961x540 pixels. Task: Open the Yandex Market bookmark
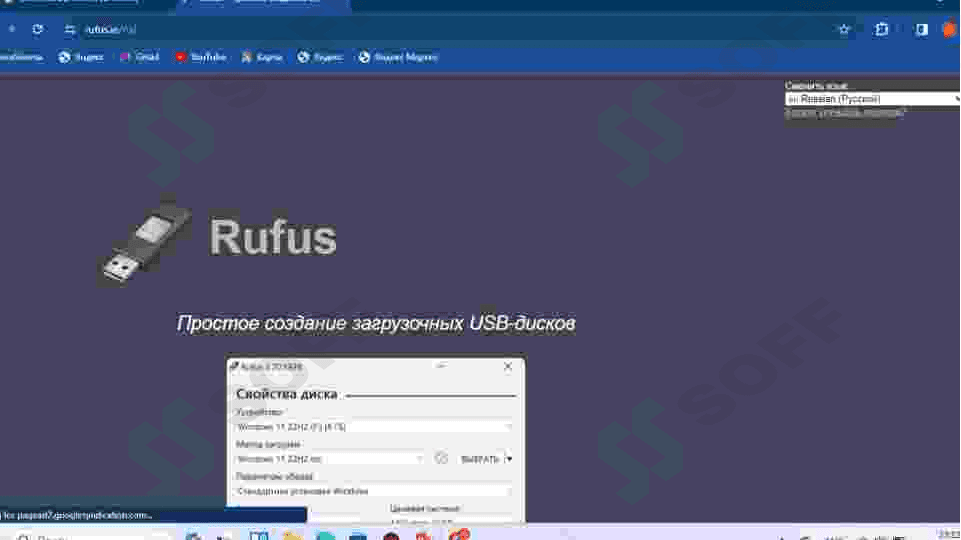tap(398, 57)
